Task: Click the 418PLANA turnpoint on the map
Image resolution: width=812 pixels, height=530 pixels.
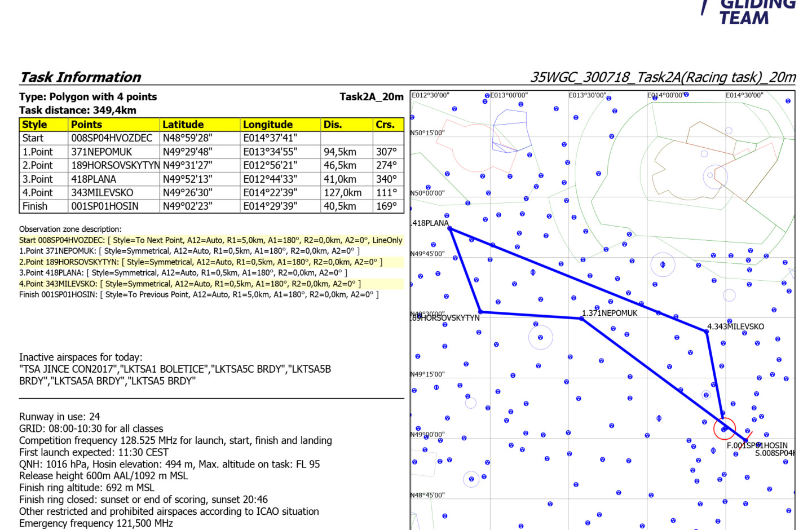Action: click(x=450, y=228)
